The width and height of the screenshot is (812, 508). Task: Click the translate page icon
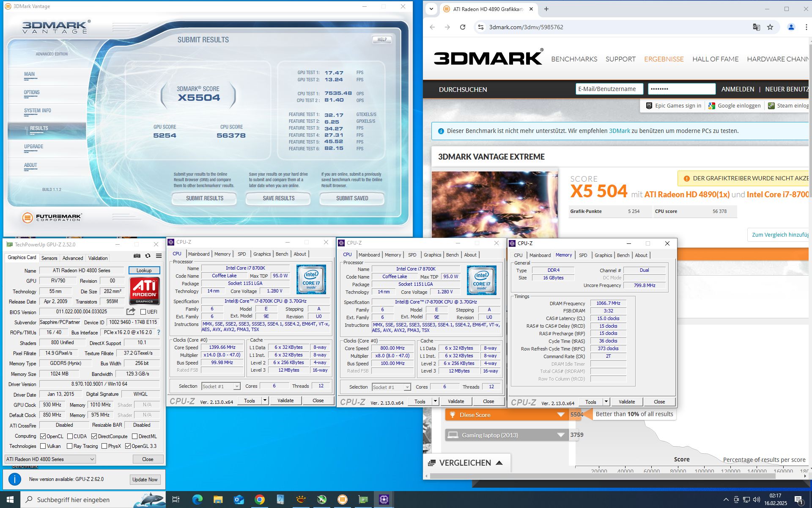tap(757, 27)
